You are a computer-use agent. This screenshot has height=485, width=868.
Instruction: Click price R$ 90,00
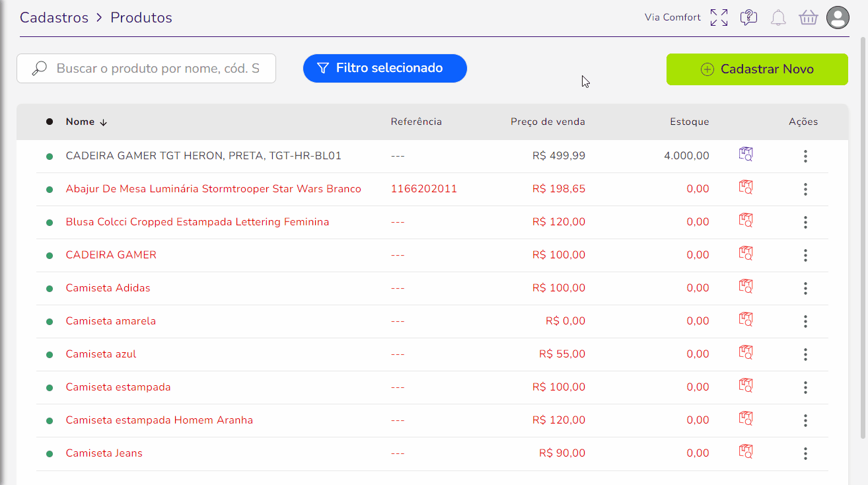click(x=562, y=453)
